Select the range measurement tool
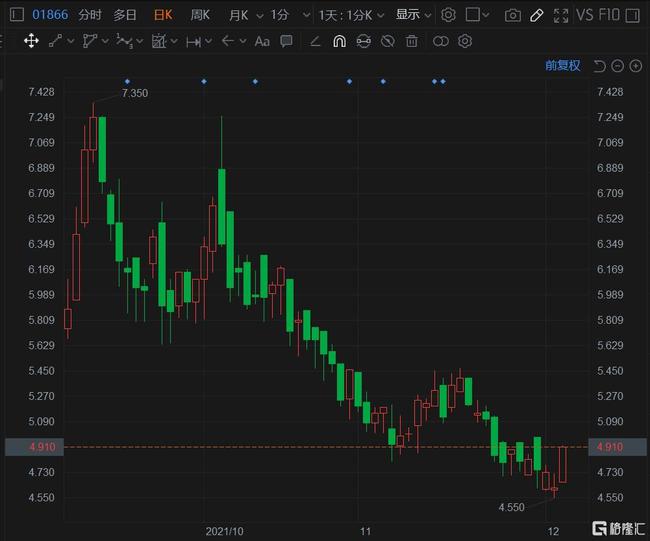 coord(194,41)
